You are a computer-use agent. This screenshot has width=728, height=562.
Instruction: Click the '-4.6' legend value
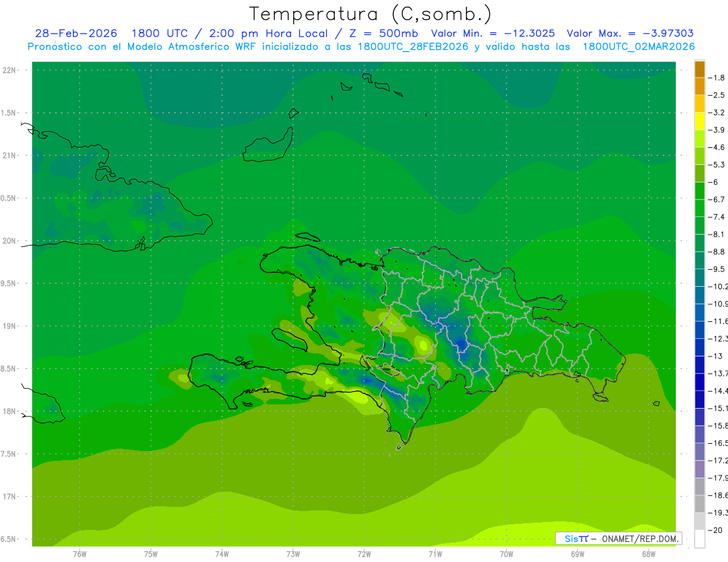click(716, 147)
